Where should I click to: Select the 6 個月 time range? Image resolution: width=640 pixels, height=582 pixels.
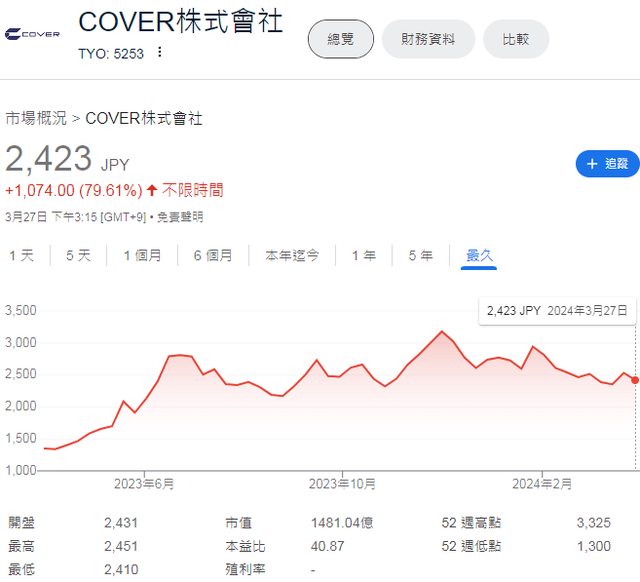point(213,255)
